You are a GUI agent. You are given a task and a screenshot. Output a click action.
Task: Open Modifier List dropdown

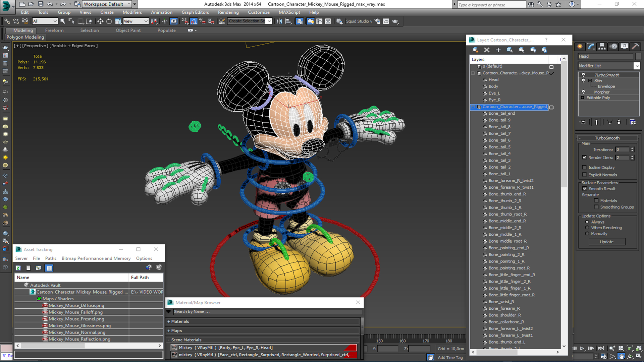coord(637,66)
